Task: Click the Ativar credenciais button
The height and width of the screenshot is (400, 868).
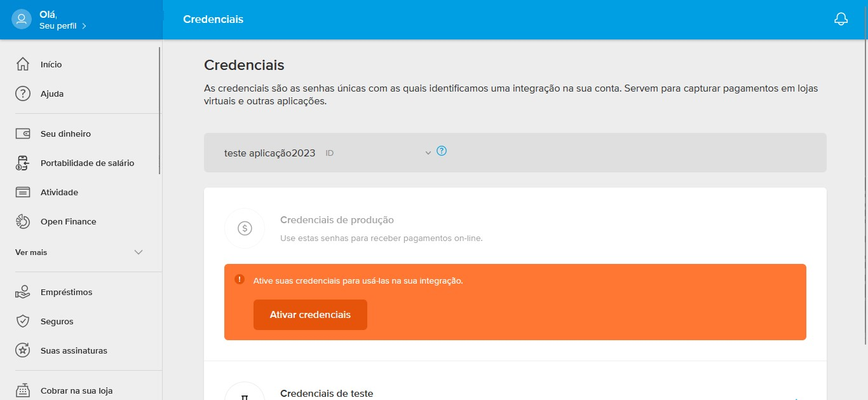Action: click(310, 315)
